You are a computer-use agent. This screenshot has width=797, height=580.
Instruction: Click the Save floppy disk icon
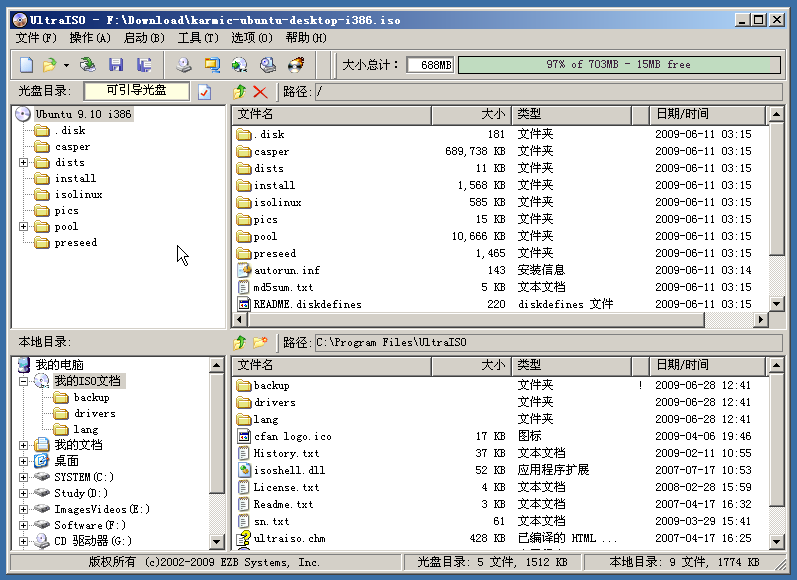116,65
